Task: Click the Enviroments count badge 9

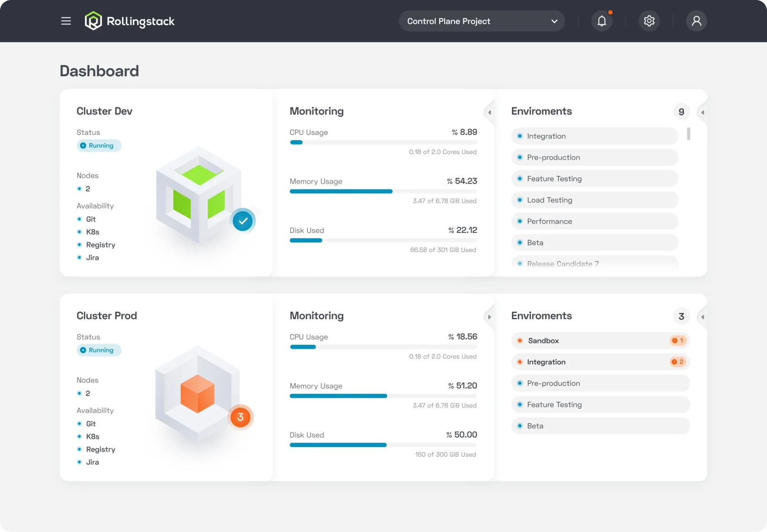Action: pyautogui.click(x=681, y=112)
